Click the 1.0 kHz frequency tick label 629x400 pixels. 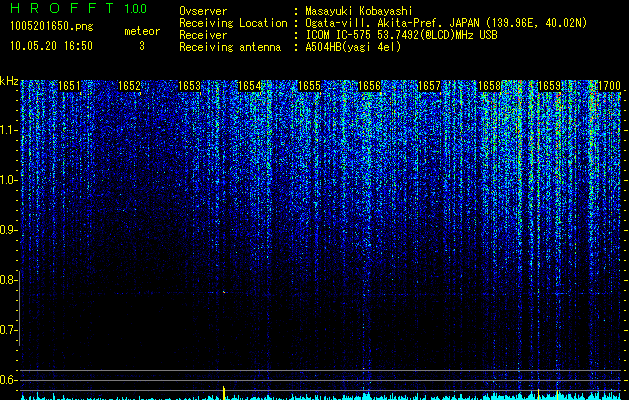click(x=7, y=180)
